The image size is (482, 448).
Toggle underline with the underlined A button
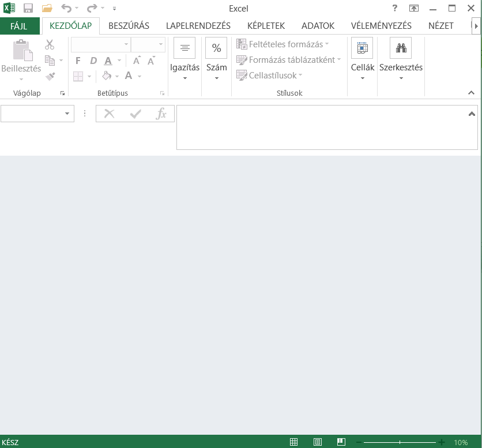[x=108, y=61]
